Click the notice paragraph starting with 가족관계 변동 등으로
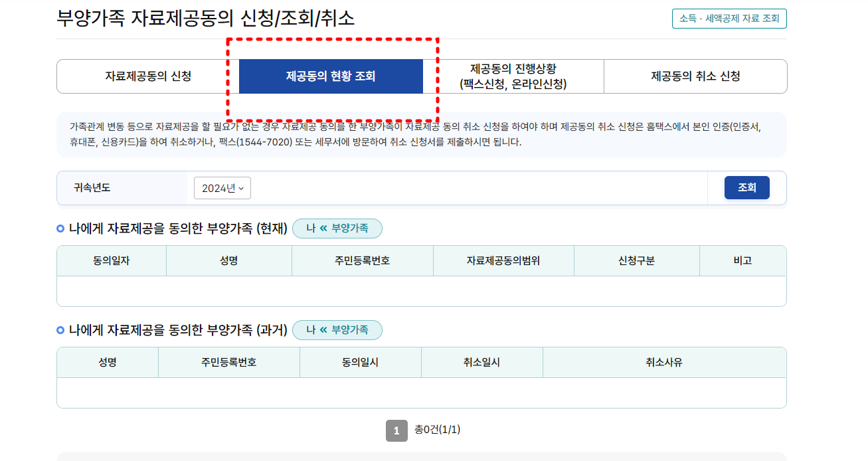The width and height of the screenshot is (868, 461). 416,134
